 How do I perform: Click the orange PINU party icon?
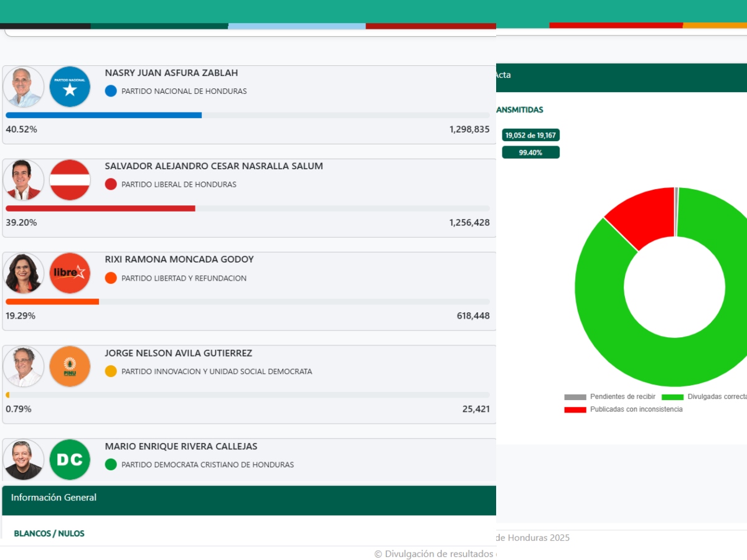[70, 366]
